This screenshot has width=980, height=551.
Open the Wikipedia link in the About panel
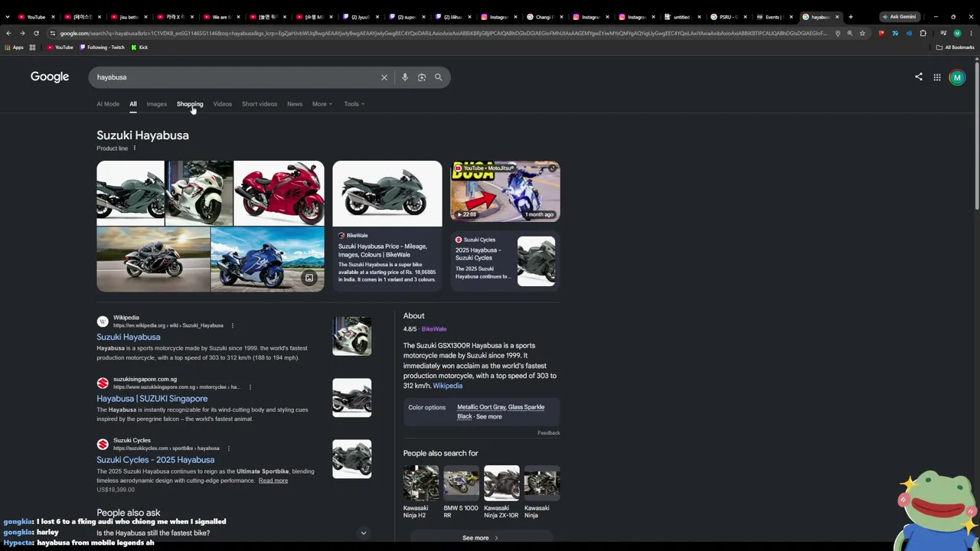(x=448, y=386)
